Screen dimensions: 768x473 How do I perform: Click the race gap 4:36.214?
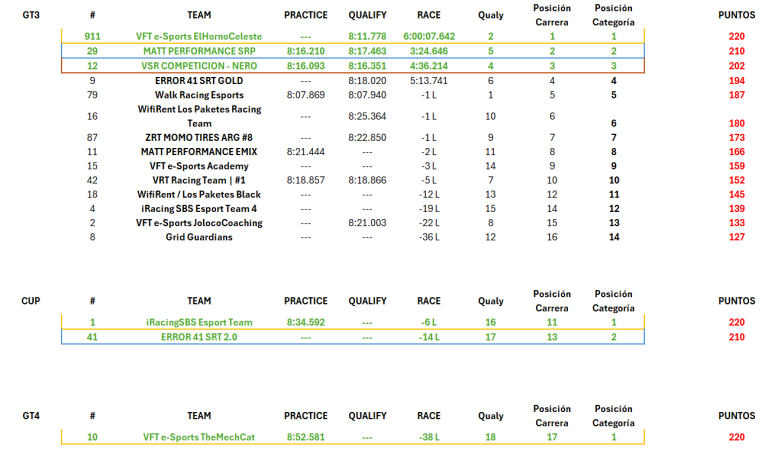[x=429, y=66]
